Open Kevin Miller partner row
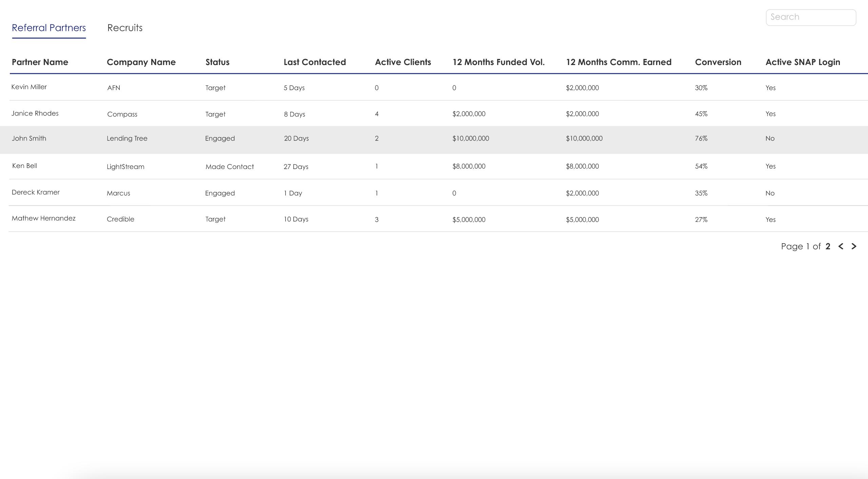 (29, 87)
